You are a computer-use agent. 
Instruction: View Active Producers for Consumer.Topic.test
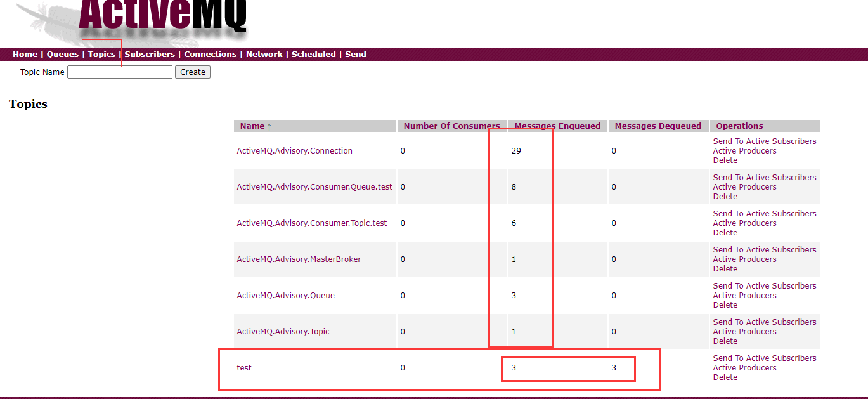pos(744,223)
